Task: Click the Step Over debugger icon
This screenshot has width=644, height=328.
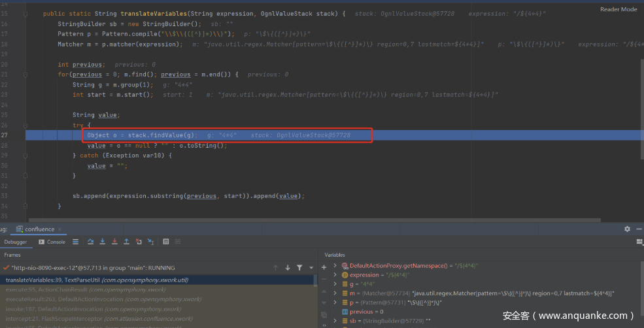Action: point(90,242)
